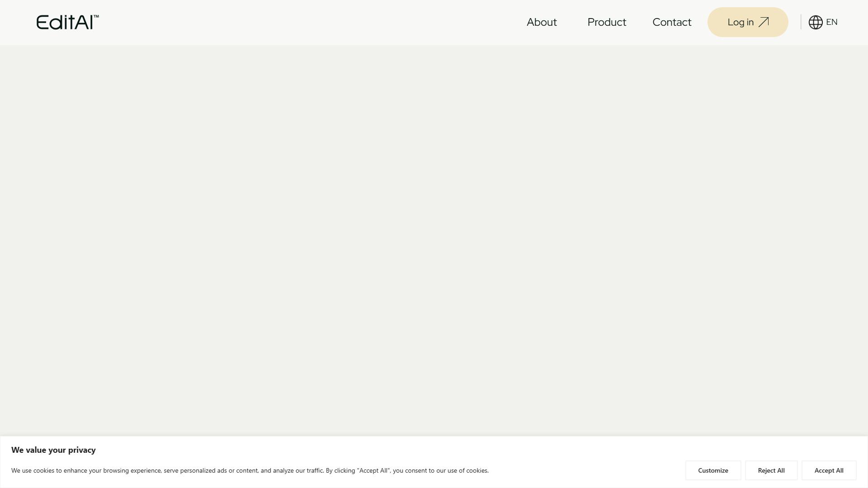Click the 'We value your privacy' heading
This screenshot has width=868, height=488.
(x=53, y=450)
